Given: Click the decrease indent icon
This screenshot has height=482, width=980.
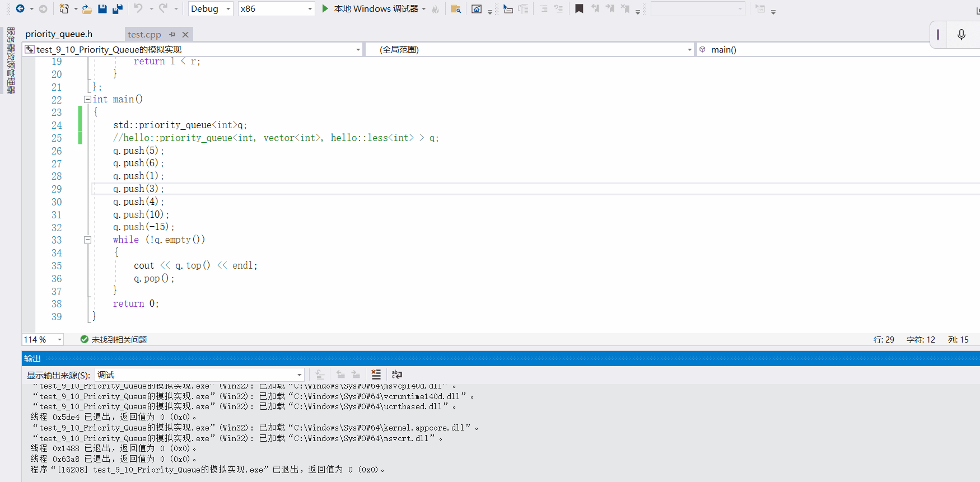Looking at the screenshot, I should point(544,9).
